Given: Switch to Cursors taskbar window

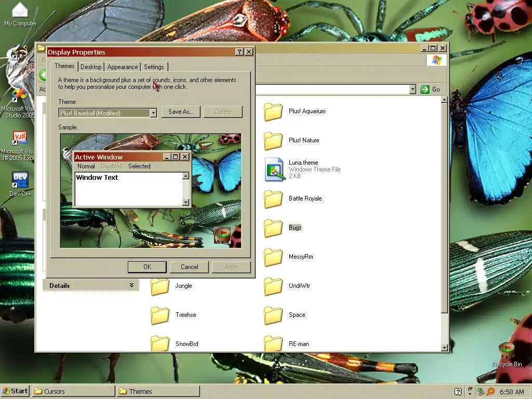Looking at the screenshot, I should pyautogui.click(x=74, y=391).
